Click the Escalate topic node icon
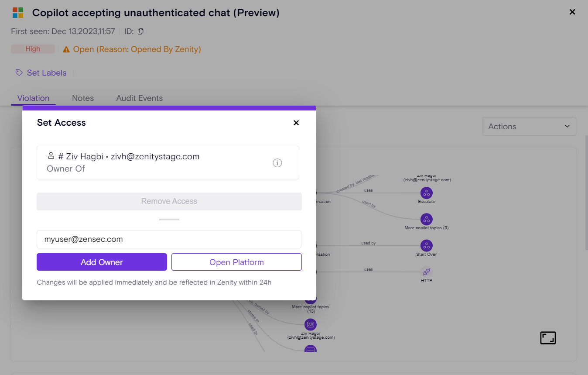Viewport: 588px width, 375px height. coord(426,193)
